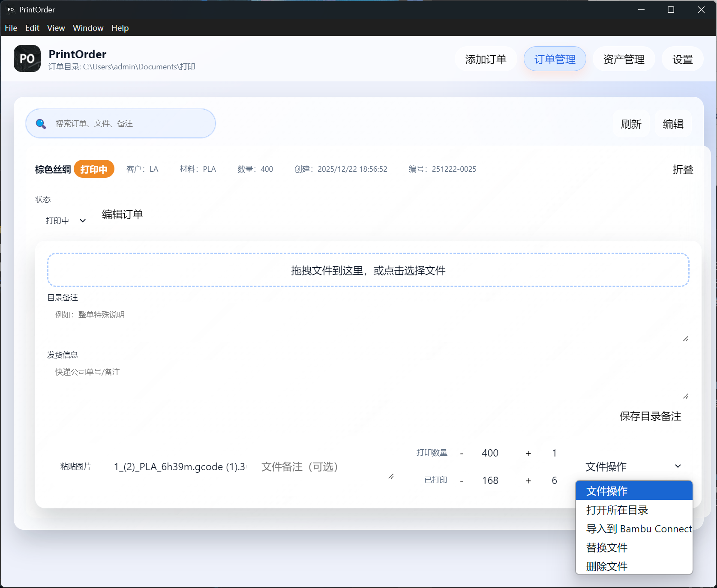This screenshot has height=588, width=717.
Task: Increase print quantity with plus button
Action: click(x=528, y=453)
